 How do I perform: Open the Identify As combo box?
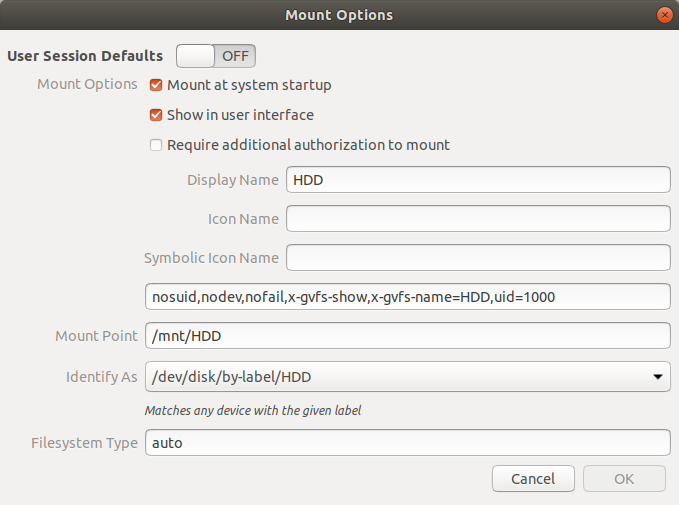[x=408, y=377]
